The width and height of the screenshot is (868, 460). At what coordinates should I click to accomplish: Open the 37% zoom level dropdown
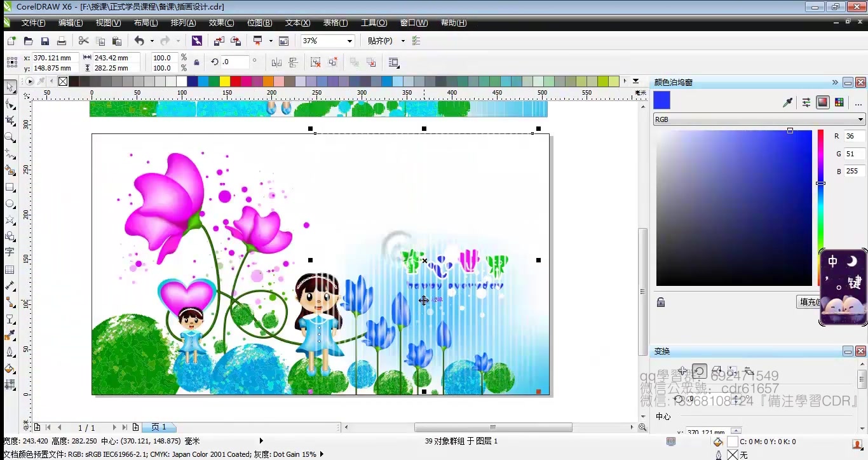(x=351, y=41)
